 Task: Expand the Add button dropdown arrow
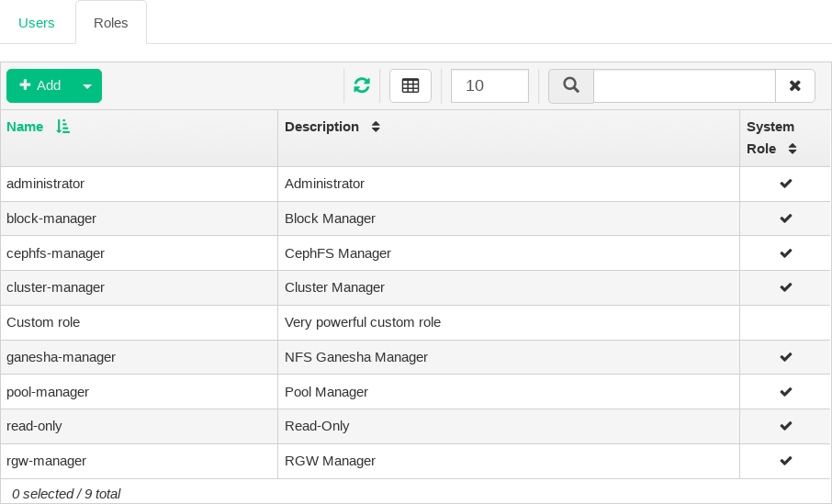(87, 86)
